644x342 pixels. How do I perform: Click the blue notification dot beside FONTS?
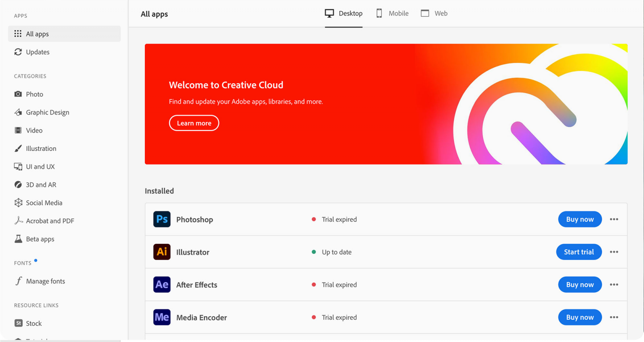[x=36, y=260]
